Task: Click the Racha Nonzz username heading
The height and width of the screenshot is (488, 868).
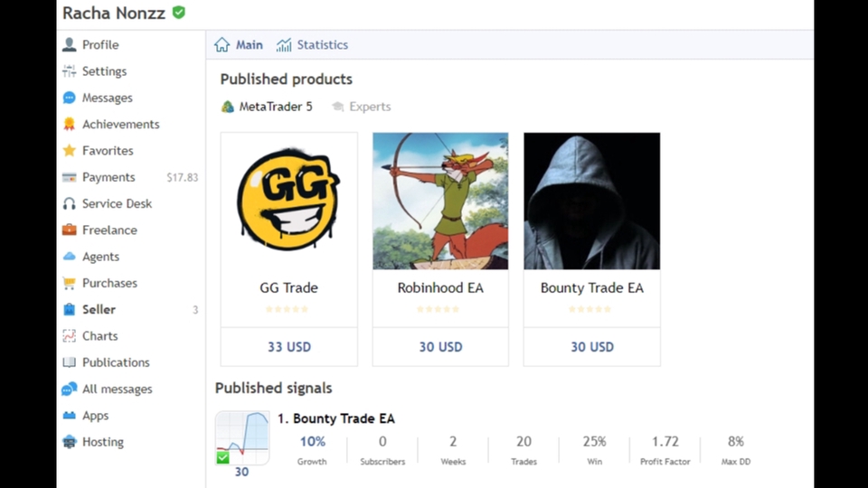Action: click(x=114, y=13)
